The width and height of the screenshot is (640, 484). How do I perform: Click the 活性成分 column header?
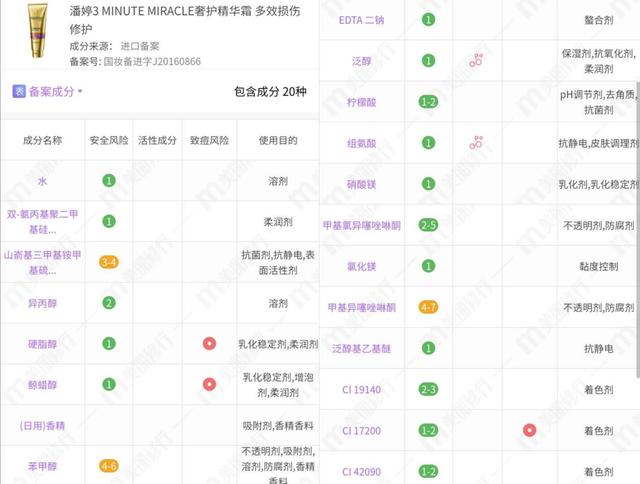click(x=157, y=140)
